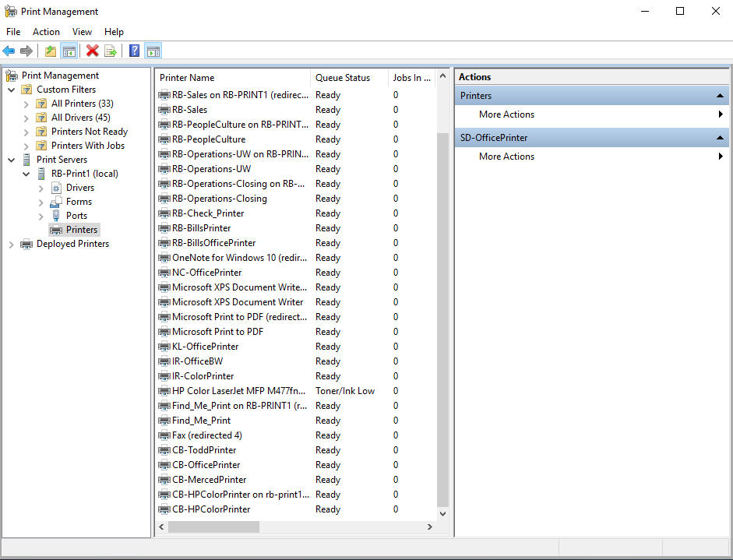Screen dimensions: 733x560
Task: Open the Action menu
Action: pyautogui.click(x=46, y=32)
